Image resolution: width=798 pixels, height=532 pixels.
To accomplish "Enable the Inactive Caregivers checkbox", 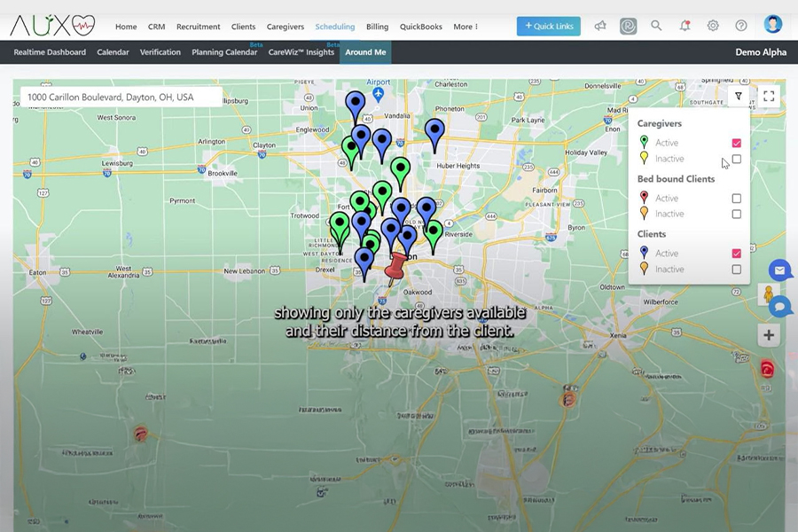I will (736, 159).
